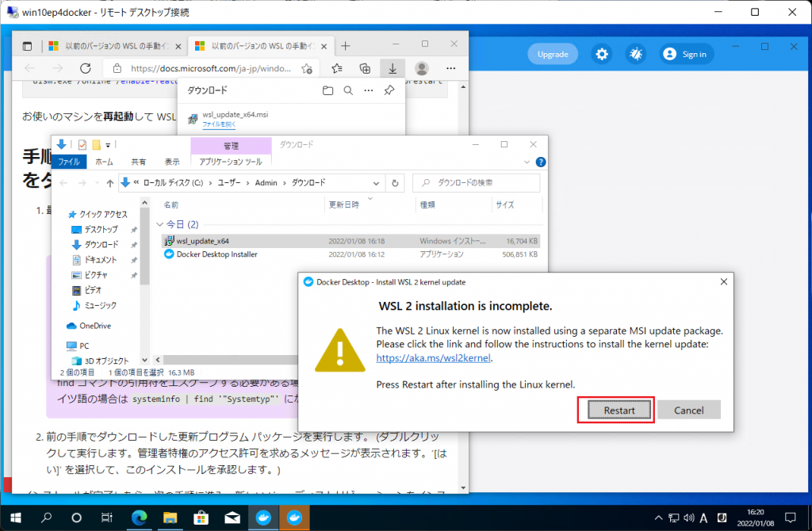Screen dimensions: 812x531
Task: Open downloads folder from Edge downloads panel
Action: coord(327,90)
